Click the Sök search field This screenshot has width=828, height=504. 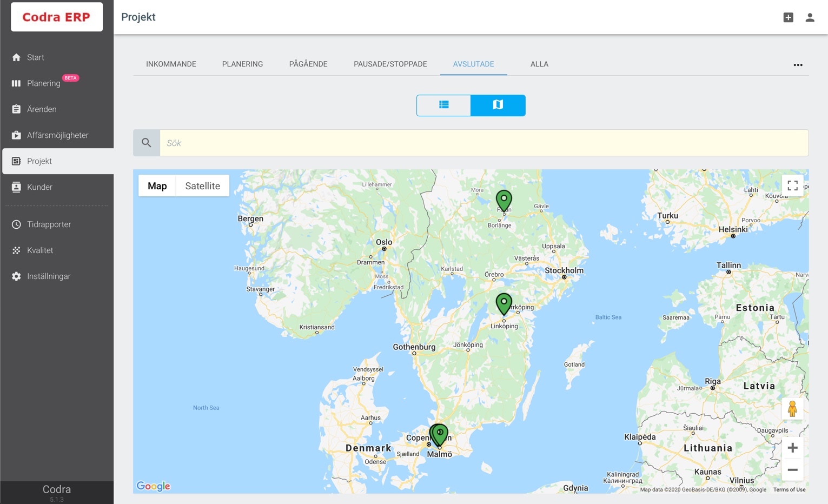pos(484,143)
